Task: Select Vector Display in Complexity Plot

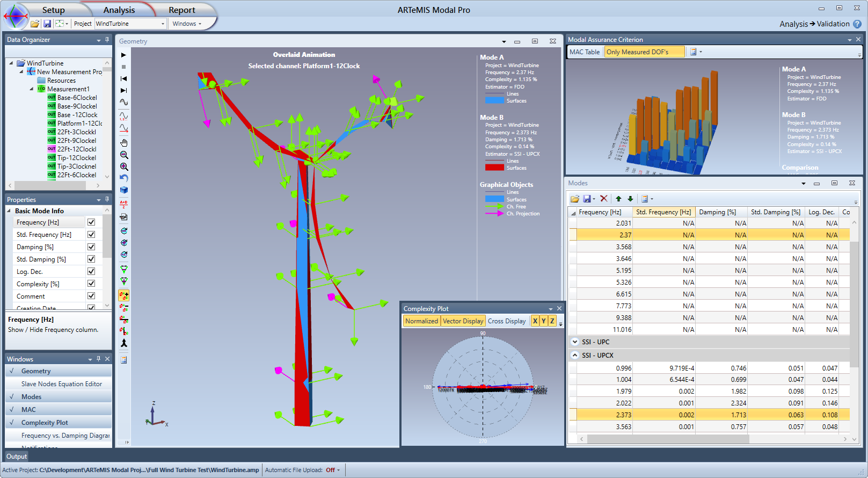Action: pos(463,321)
